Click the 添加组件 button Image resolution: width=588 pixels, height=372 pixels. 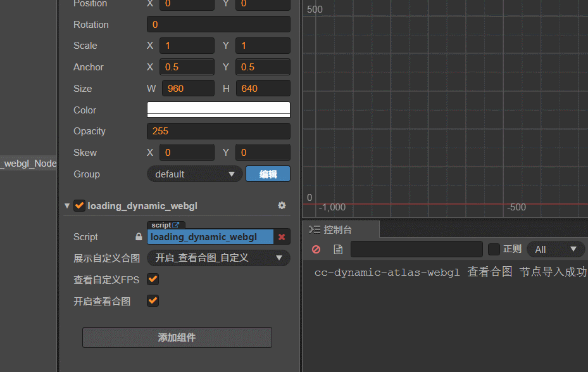click(177, 338)
